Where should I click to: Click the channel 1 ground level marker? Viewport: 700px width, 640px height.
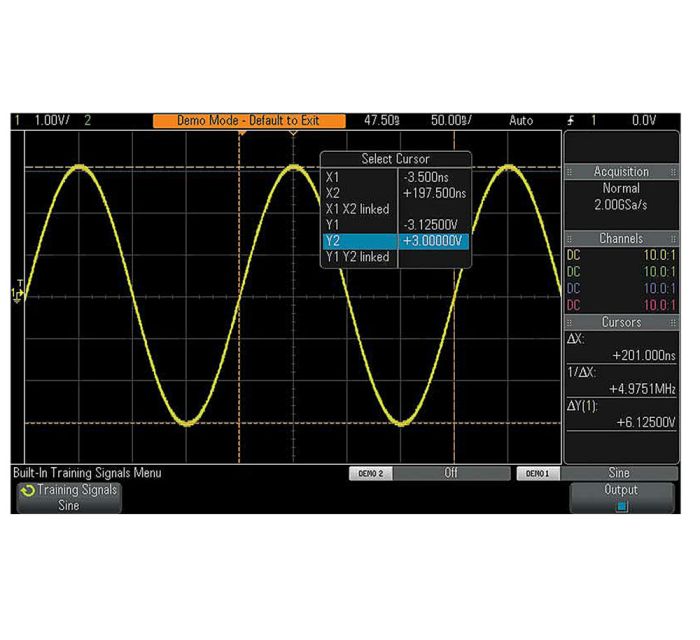click(17, 295)
